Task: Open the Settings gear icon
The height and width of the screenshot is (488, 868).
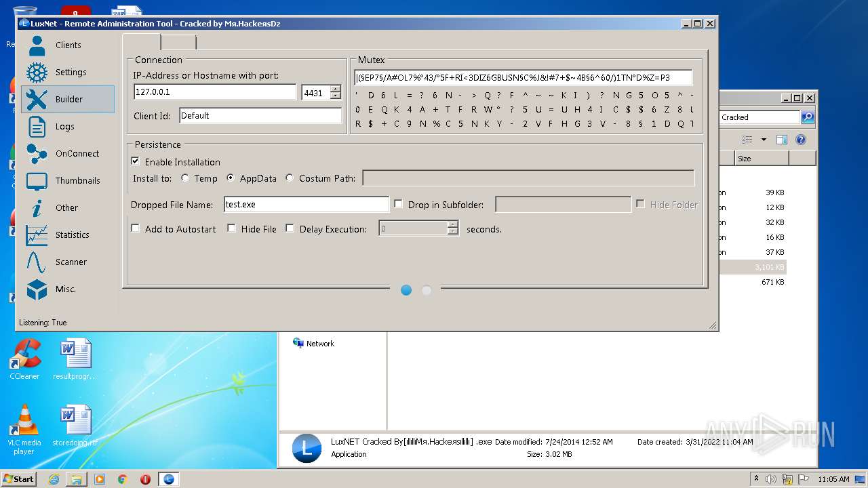Action: [37, 73]
